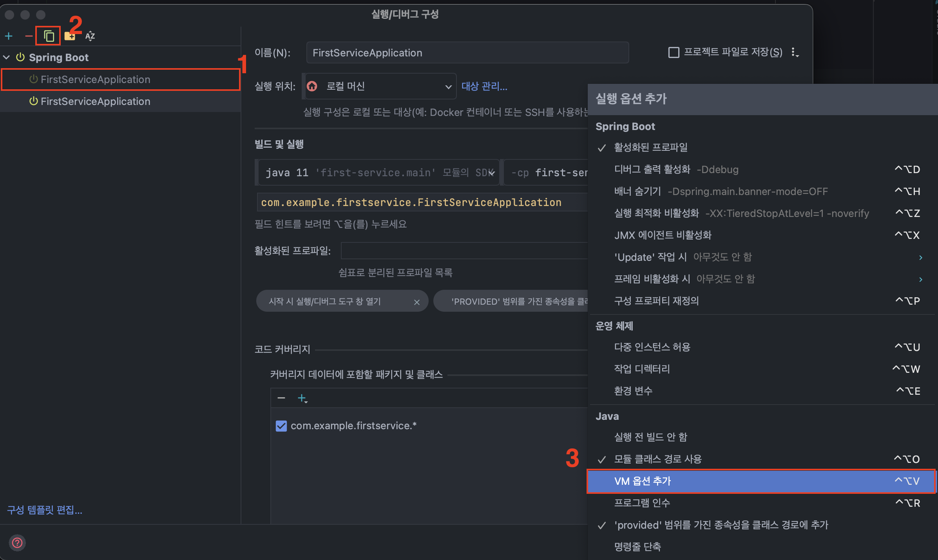Click the coverage remove package minus icon

pyautogui.click(x=281, y=398)
